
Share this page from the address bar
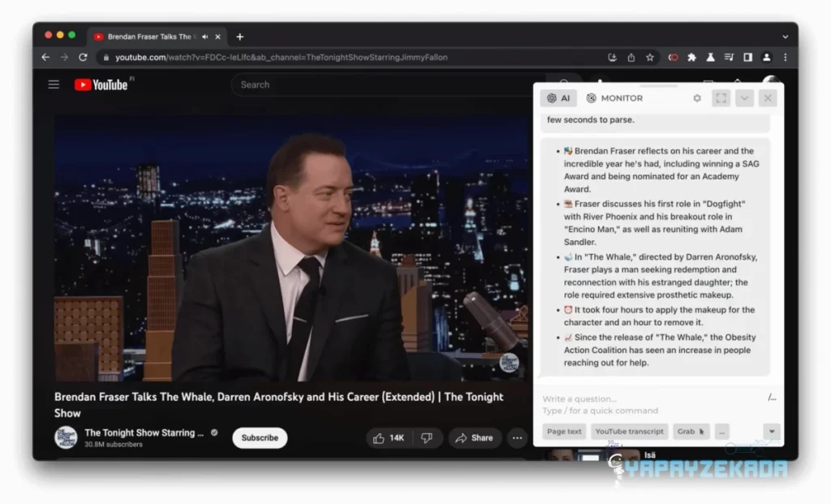pyautogui.click(x=631, y=58)
